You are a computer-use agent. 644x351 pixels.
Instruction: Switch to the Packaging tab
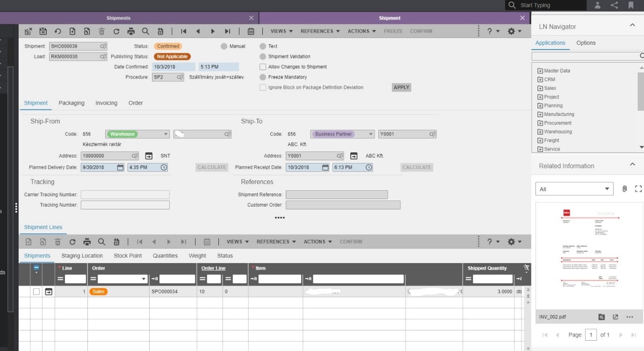tap(71, 103)
